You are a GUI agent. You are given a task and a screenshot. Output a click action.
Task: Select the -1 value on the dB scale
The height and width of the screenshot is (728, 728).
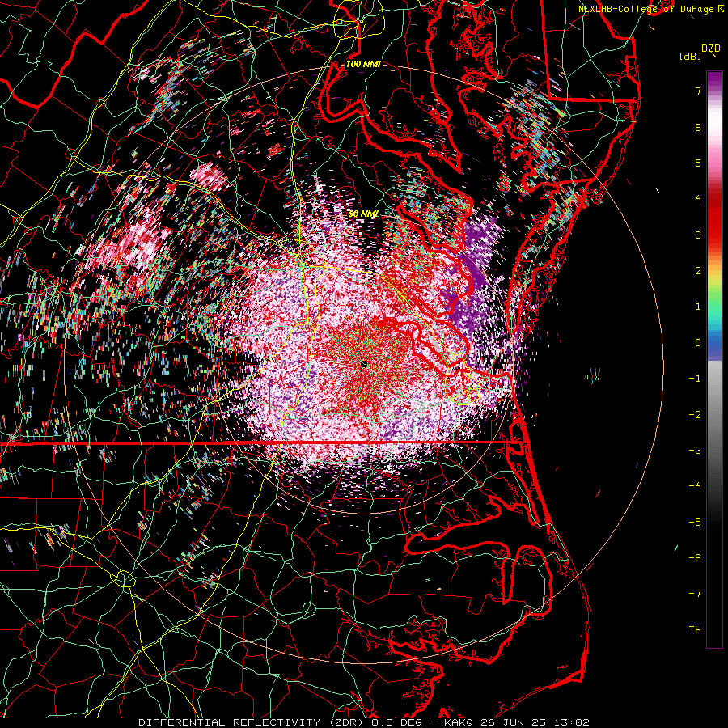tap(695, 379)
